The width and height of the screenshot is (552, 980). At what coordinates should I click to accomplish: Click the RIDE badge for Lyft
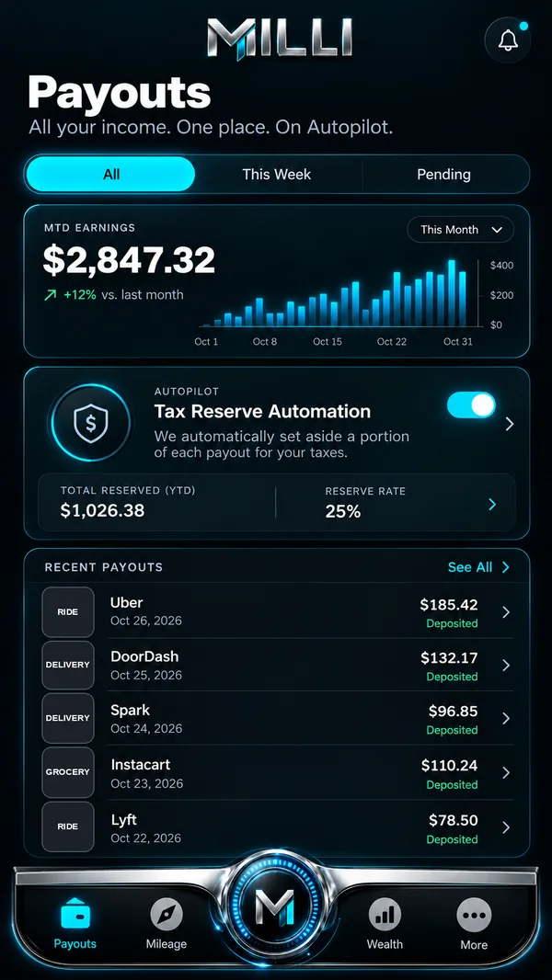tap(67, 826)
